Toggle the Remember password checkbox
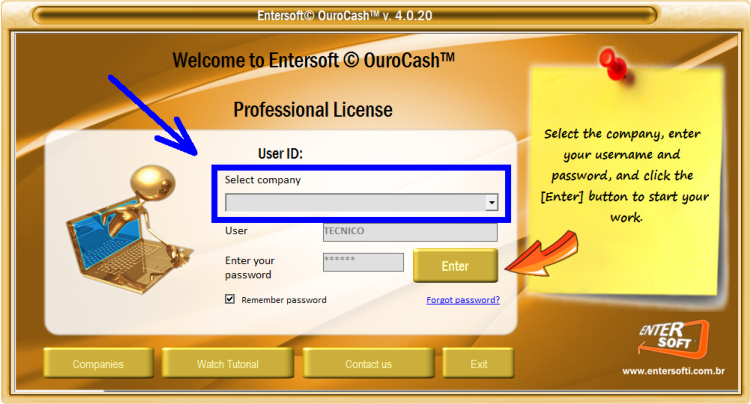The width and height of the screenshot is (751, 404). (230, 299)
